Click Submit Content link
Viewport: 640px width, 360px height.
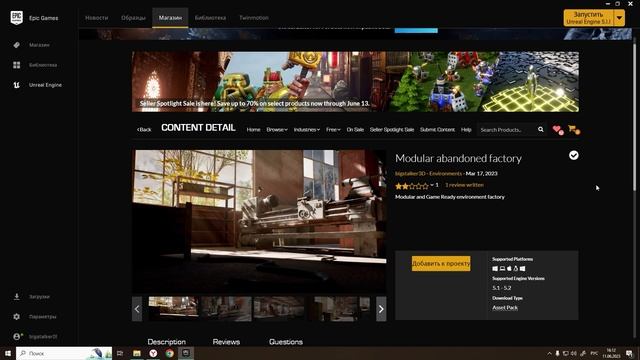point(437,129)
